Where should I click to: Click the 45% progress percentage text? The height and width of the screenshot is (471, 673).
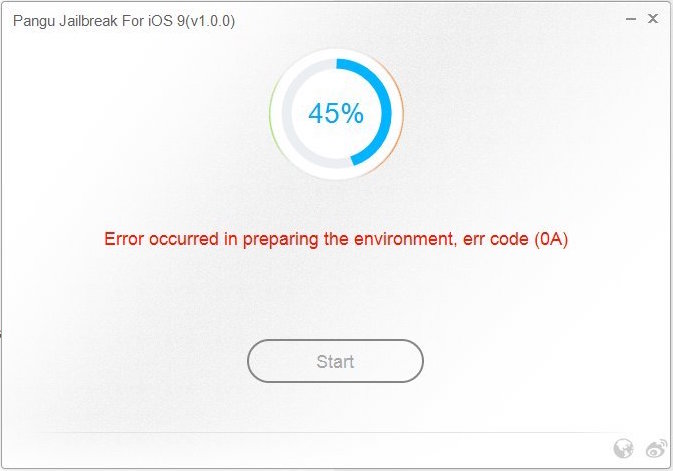pyautogui.click(x=336, y=113)
